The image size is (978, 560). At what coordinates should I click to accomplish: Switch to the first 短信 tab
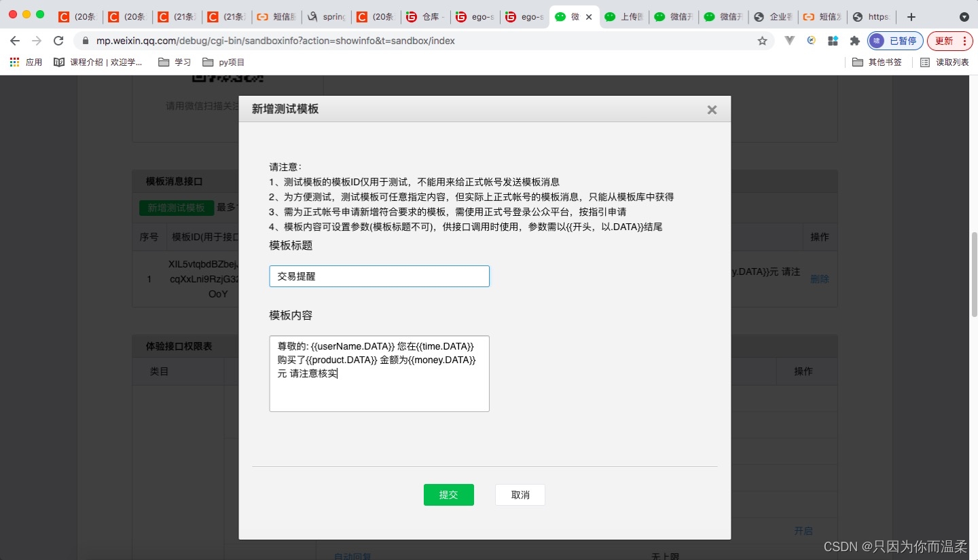[x=276, y=17]
